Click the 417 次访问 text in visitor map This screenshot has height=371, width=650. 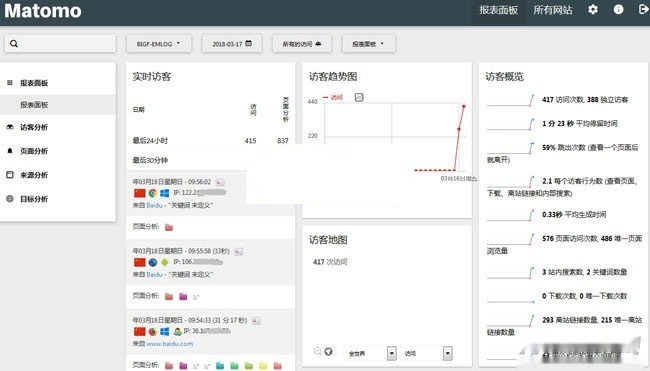[x=330, y=262]
